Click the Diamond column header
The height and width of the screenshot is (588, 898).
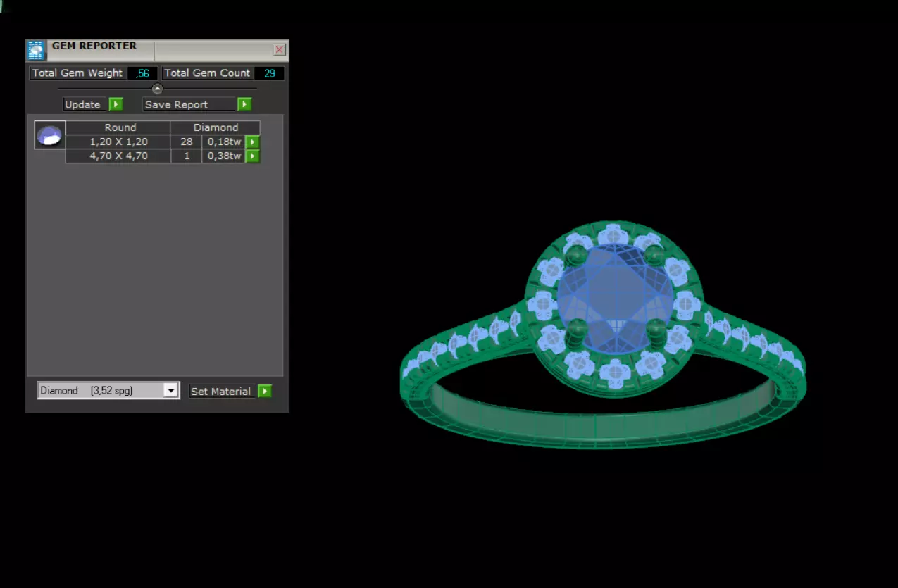[x=216, y=127]
